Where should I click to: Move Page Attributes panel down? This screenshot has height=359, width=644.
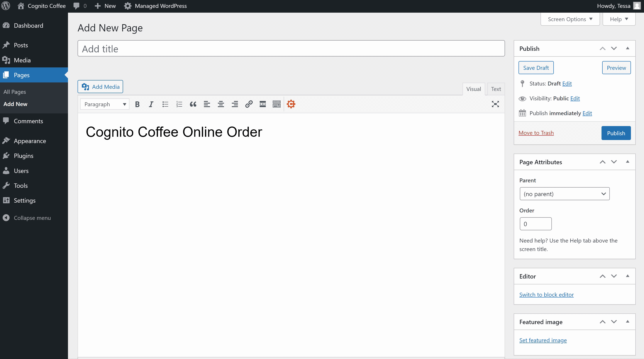click(x=614, y=162)
